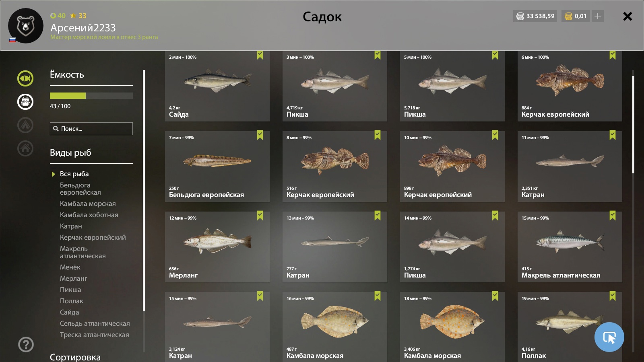Click the keepnet capacity bar 43 / 100

(x=91, y=96)
